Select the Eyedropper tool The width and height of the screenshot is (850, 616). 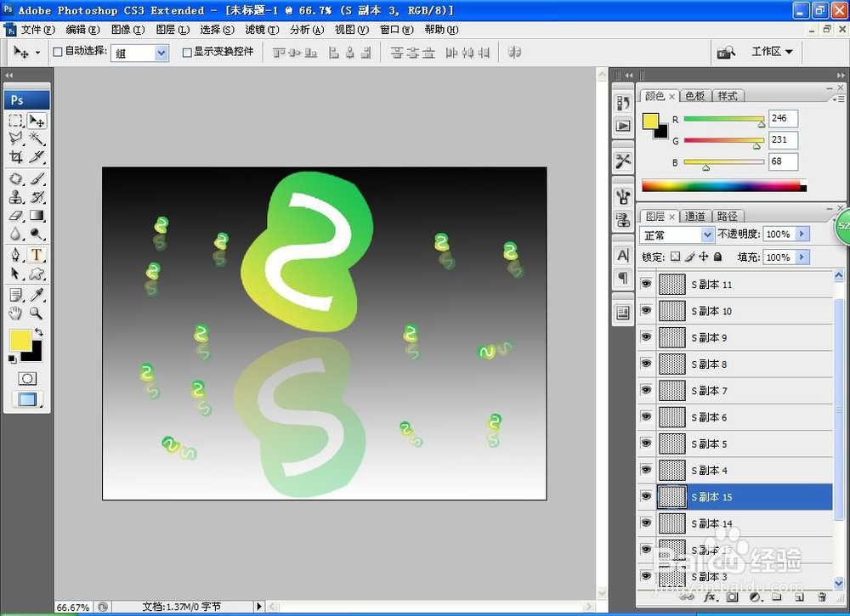37,295
